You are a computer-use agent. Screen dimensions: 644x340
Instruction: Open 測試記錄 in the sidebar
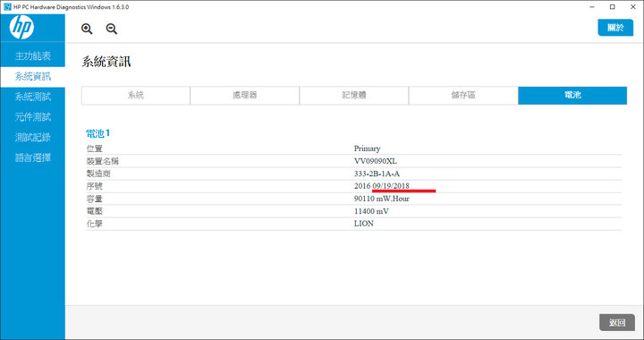tap(33, 137)
